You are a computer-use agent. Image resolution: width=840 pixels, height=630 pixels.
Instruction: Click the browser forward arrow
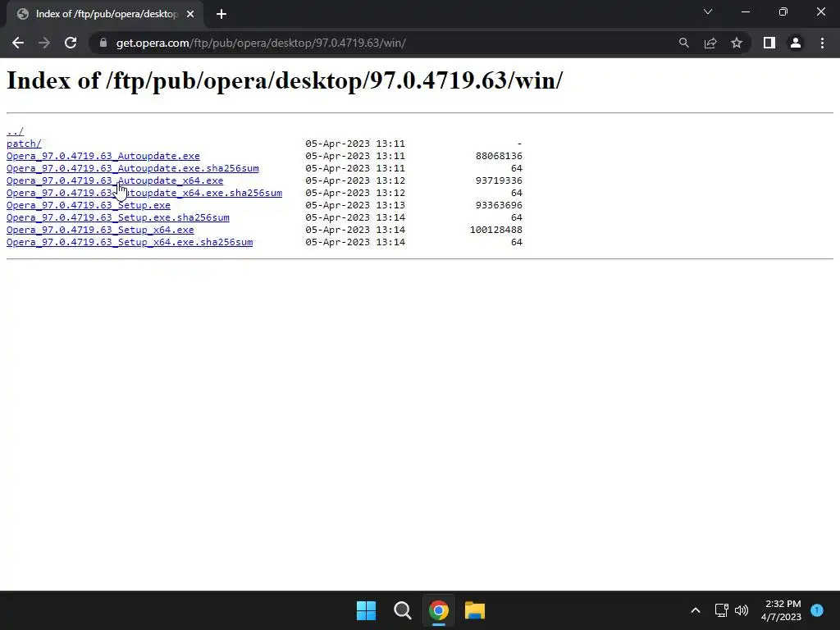coord(44,43)
